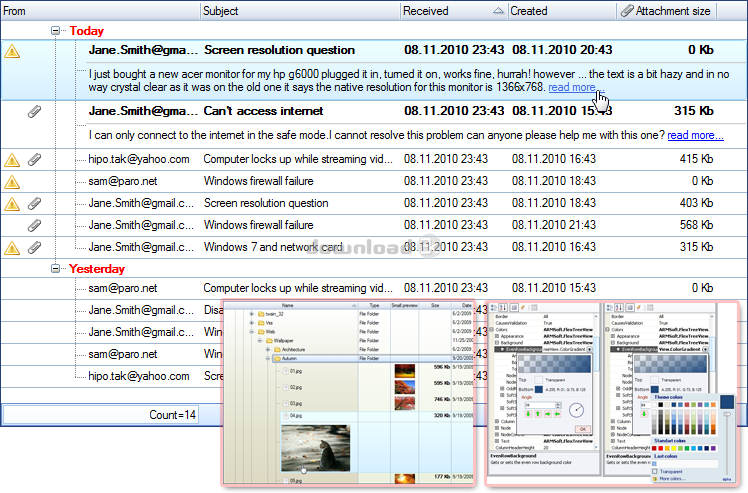Expand Architecture folder in file tree preview
The image size is (748, 493).
pyautogui.click(x=268, y=349)
